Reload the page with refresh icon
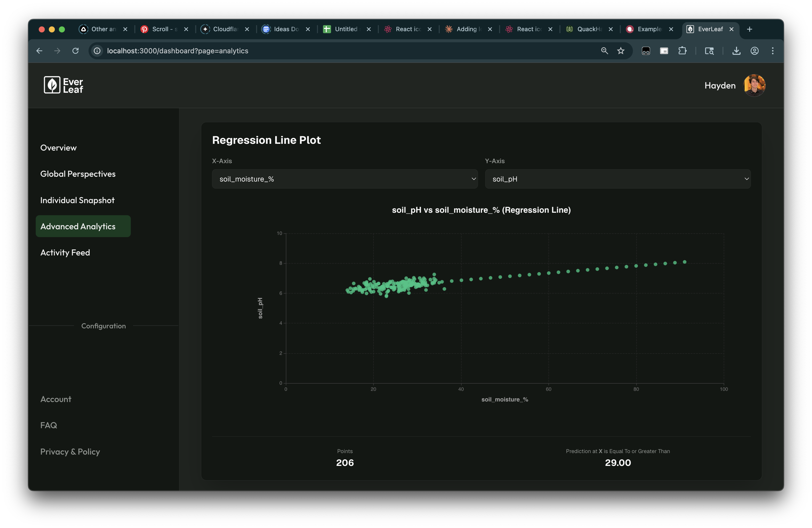812x528 pixels. 75,51
